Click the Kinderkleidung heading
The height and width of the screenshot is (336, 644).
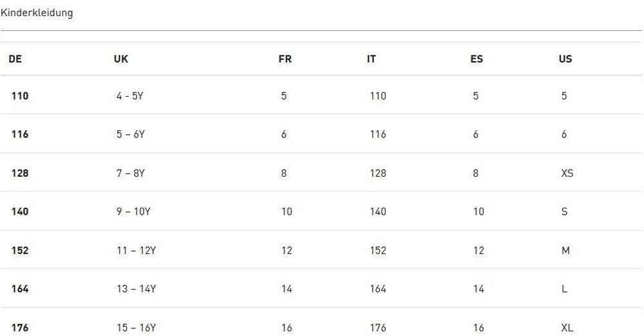coord(37,13)
